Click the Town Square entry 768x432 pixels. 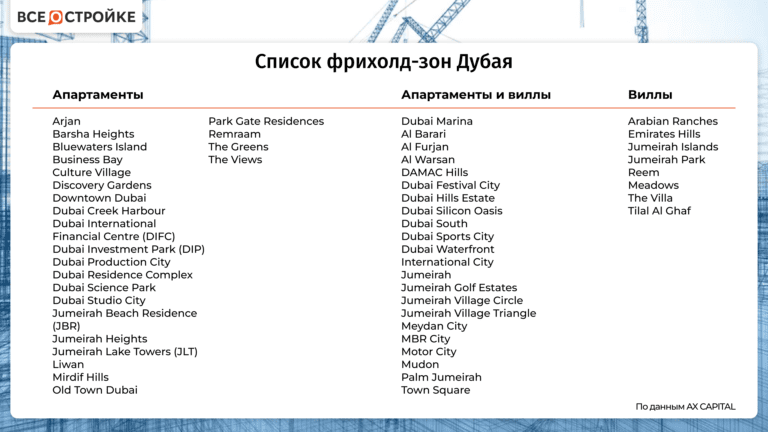(x=435, y=390)
